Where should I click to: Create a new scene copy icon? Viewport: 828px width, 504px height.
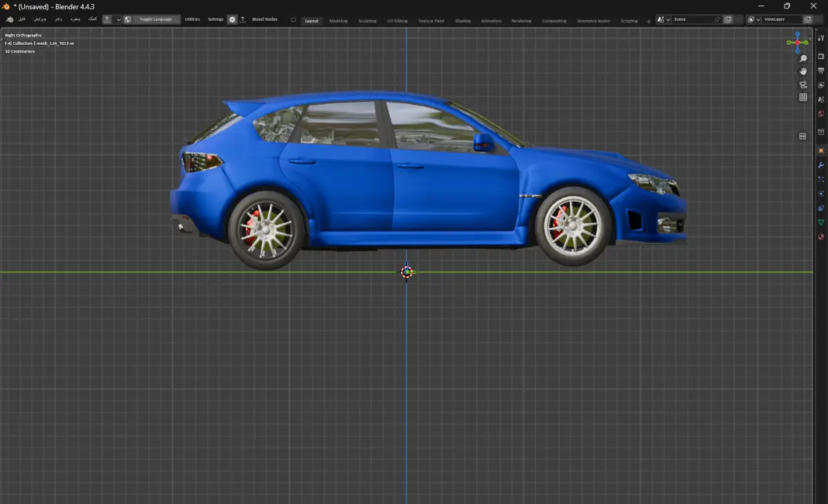click(x=728, y=19)
